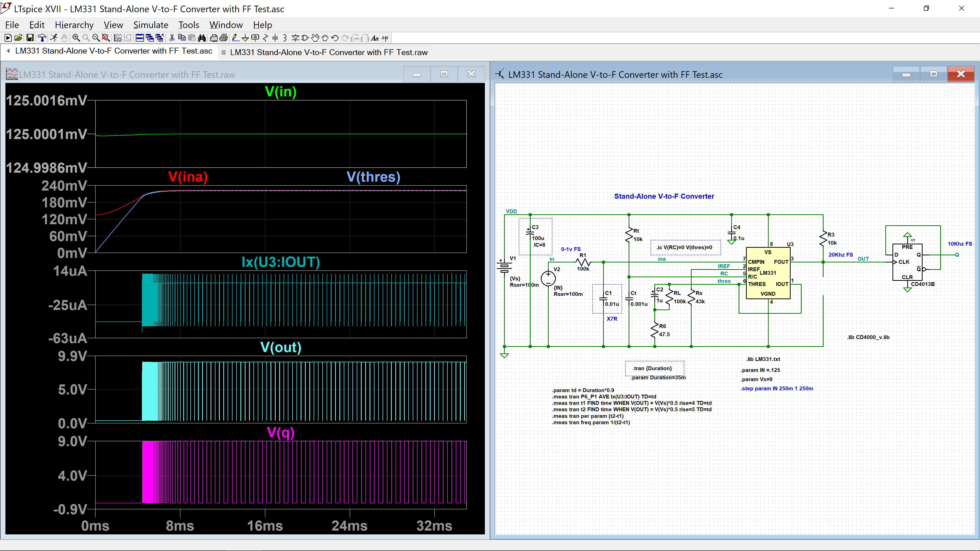
Task: Open the Hierarchy menu
Action: click(x=74, y=25)
